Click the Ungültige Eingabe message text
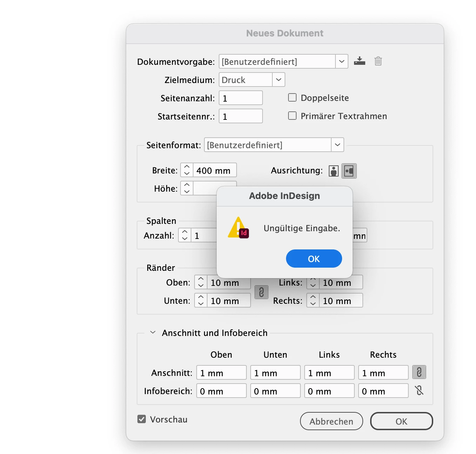 (302, 228)
